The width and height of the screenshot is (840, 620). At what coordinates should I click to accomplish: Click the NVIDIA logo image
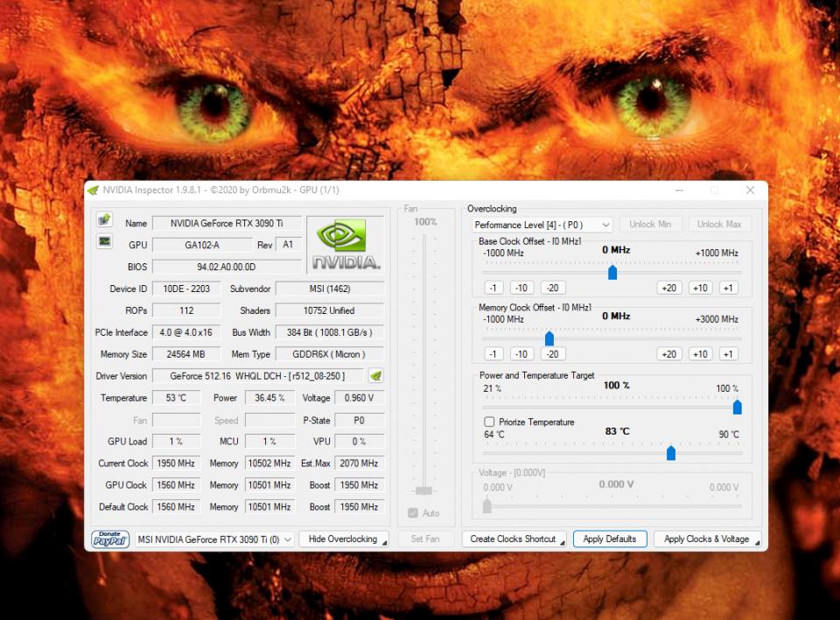(346, 244)
